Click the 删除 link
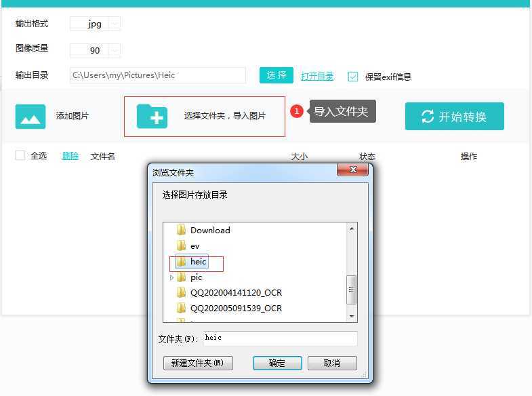 pos(70,156)
